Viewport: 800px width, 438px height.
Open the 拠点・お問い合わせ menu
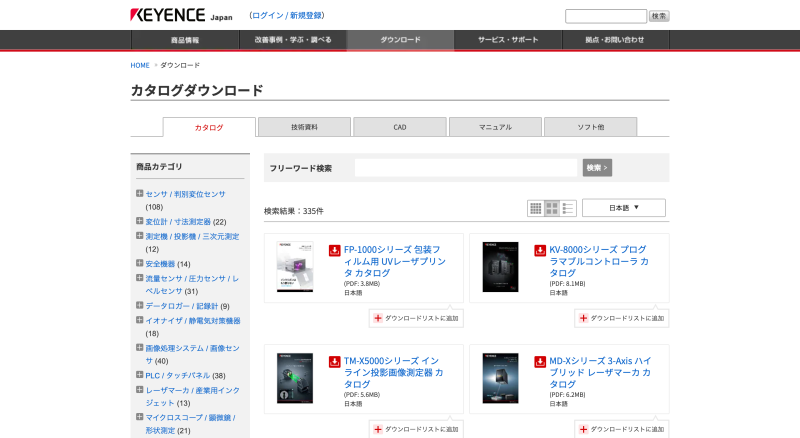pos(615,40)
